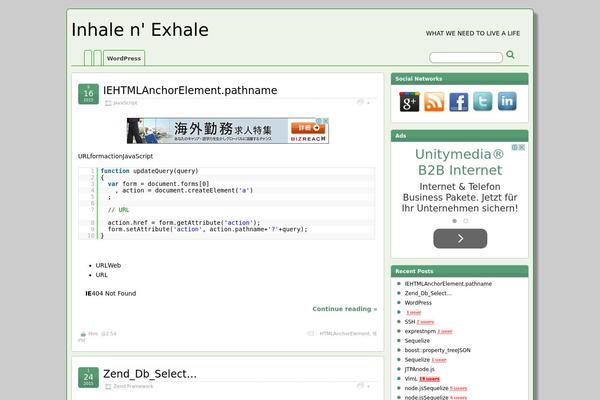
Task: Open recent post WordPress in sidebar
Action: pos(418,303)
